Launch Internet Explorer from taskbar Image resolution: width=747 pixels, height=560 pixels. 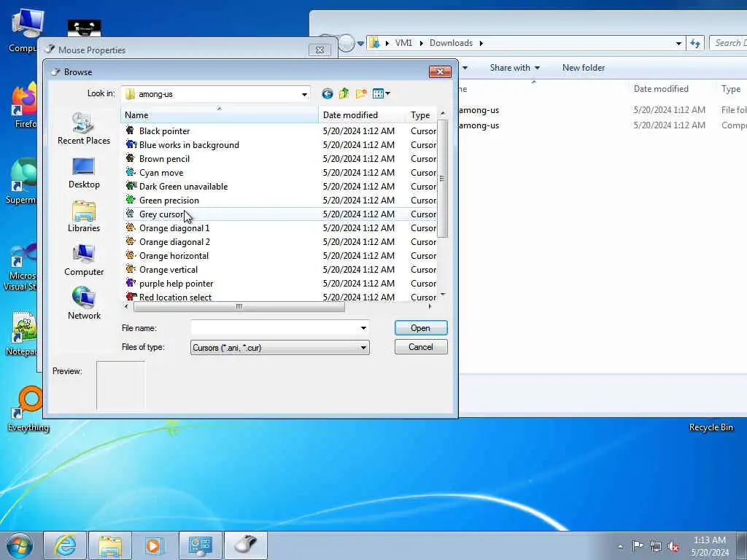tap(65, 545)
